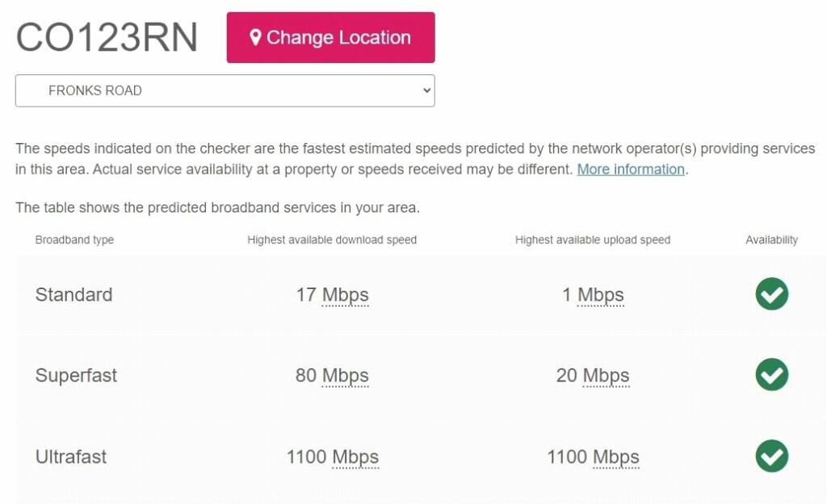This screenshot has height=504, width=827.
Task: Open the FRONKS ROAD address dropdown
Action: tap(225, 90)
